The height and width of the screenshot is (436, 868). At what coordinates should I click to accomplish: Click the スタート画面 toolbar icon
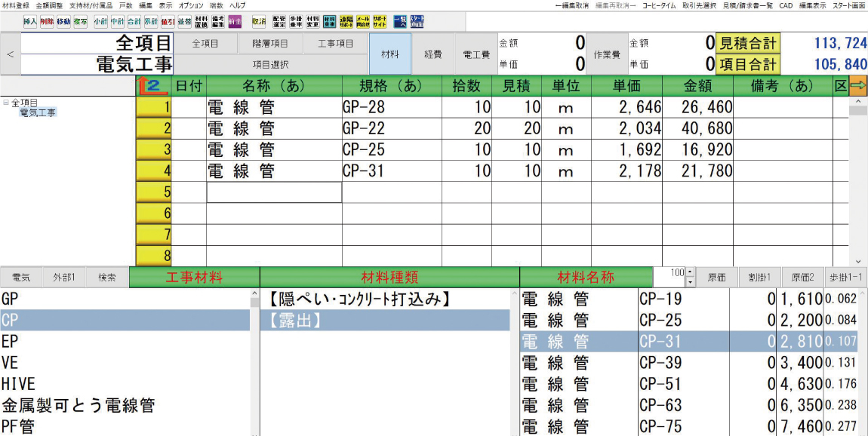pos(417,22)
